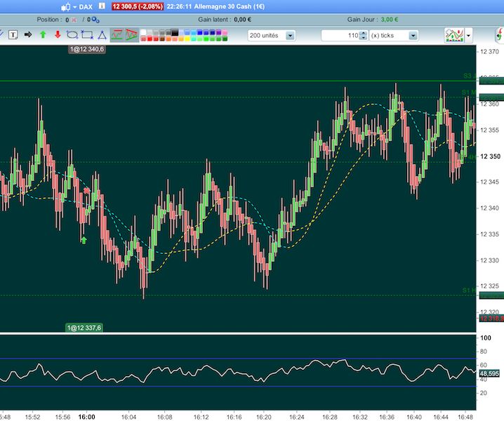The height and width of the screenshot is (421, 504).
Task: Increase the 110 value with the up stepper
Action: tap(363, 33)
